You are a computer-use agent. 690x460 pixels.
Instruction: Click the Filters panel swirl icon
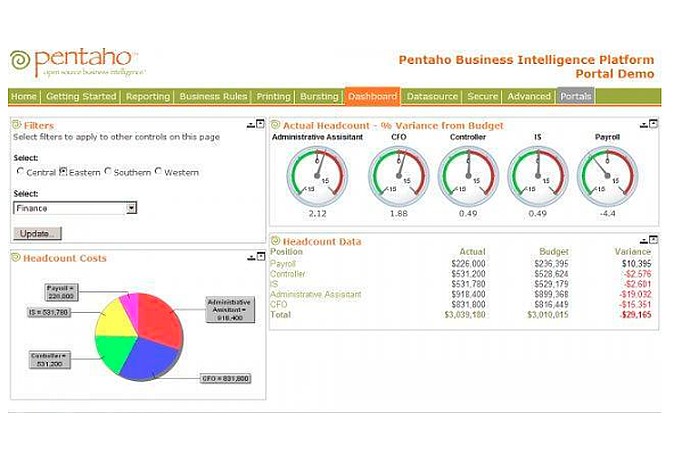point(17,125)
